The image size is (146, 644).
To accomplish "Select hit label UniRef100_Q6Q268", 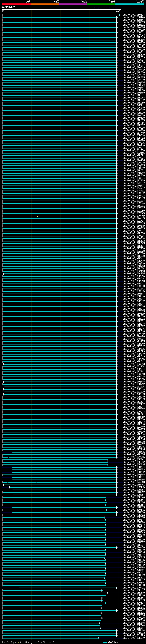I will [x=134, y=474].
